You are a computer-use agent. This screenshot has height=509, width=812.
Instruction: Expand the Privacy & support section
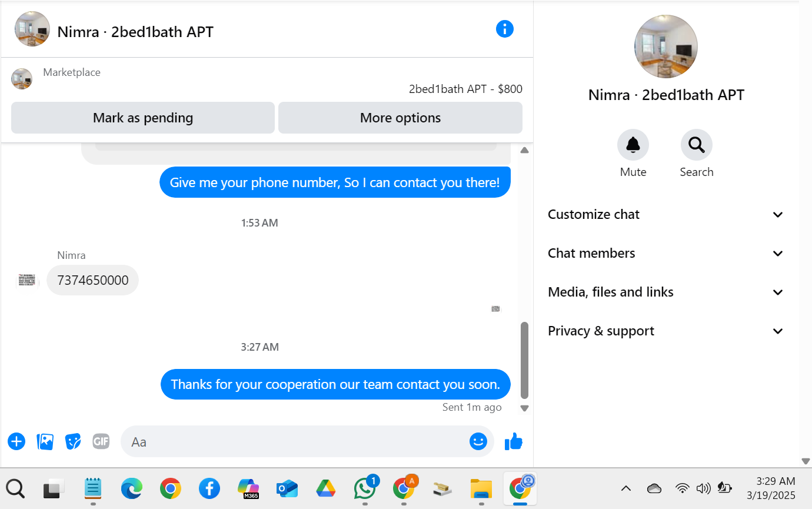pyautogui.click(x=666, y=331)
